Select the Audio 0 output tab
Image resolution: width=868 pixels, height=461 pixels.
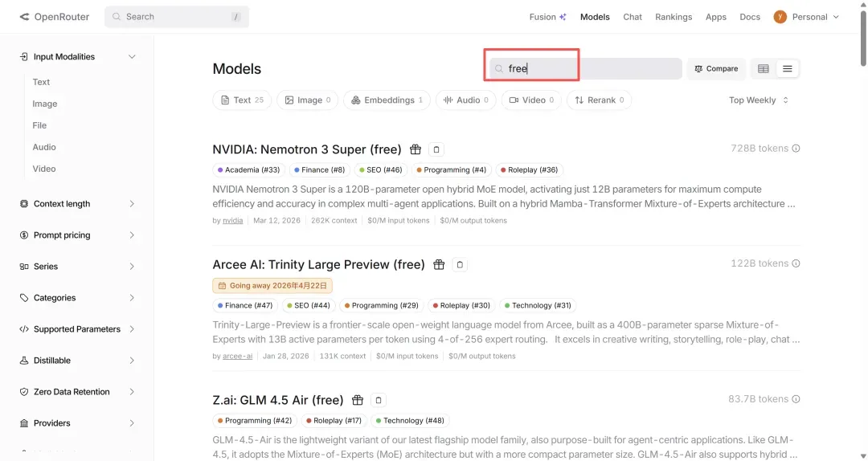(x=465, y=100)
